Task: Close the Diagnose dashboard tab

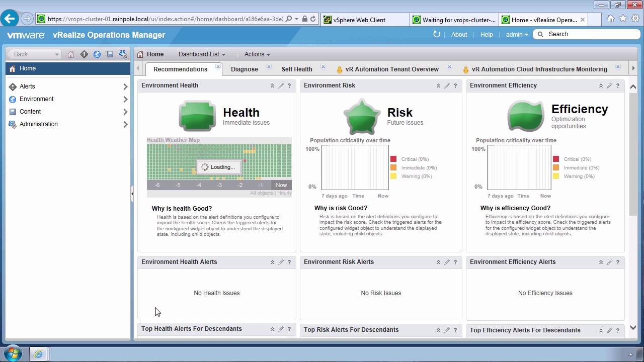Action: coord(269,67)
